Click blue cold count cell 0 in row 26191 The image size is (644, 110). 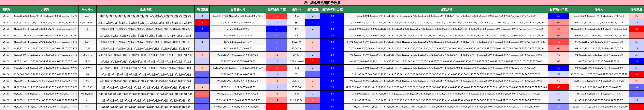[202, 29]
